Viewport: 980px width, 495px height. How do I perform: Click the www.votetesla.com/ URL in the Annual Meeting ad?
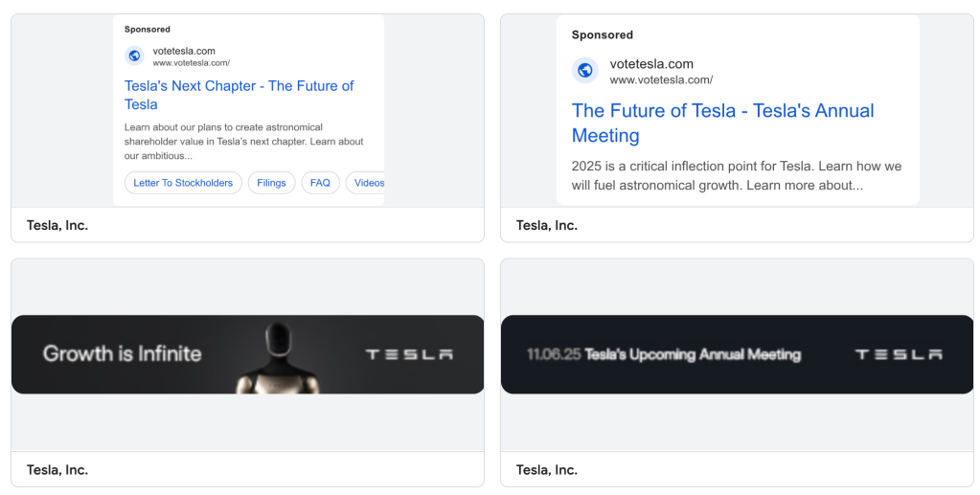pos(661,80)
